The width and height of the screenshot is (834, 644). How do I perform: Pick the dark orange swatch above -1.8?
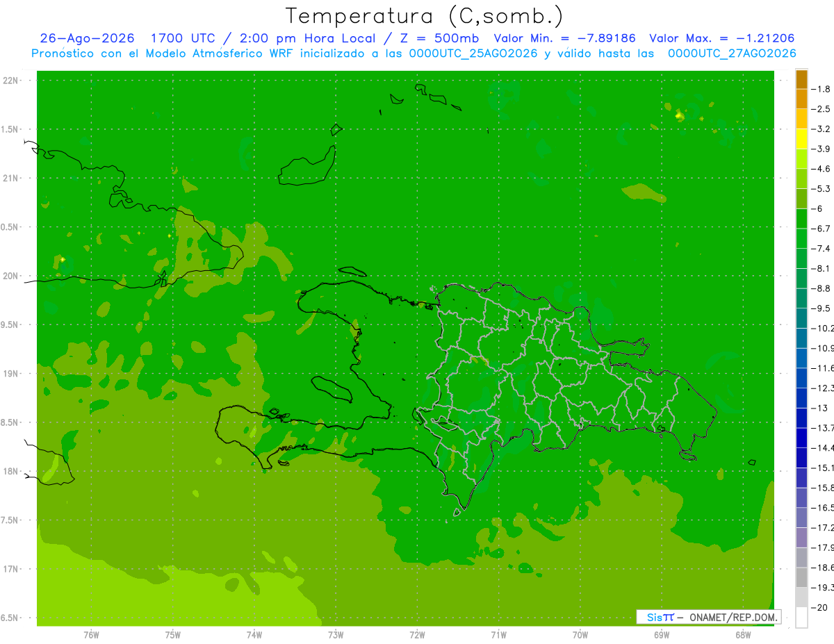[801, 79]
